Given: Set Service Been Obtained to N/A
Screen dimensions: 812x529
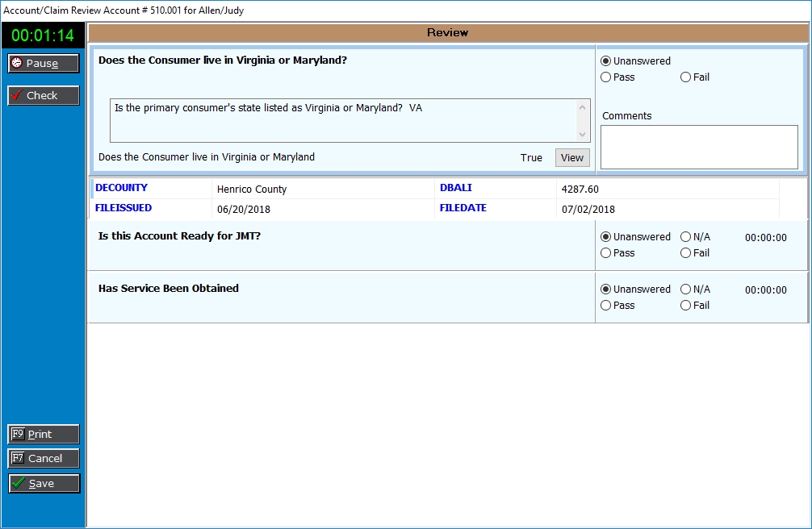Looking at the screenshot, I should [685, 289].
